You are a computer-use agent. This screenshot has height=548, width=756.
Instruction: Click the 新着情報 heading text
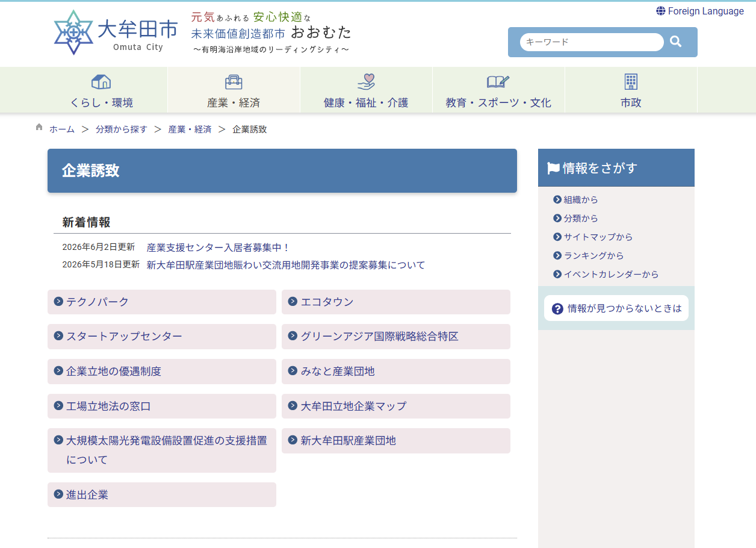coord(87,222)
